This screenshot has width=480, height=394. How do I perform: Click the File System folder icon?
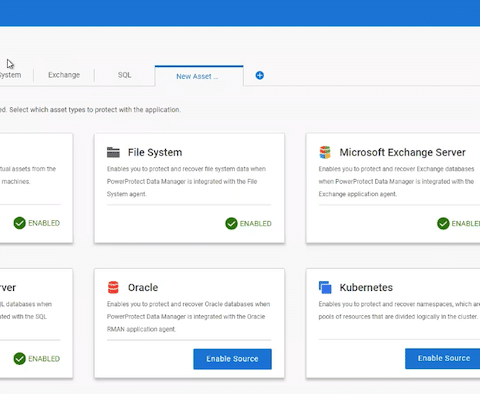coord(113,152)
